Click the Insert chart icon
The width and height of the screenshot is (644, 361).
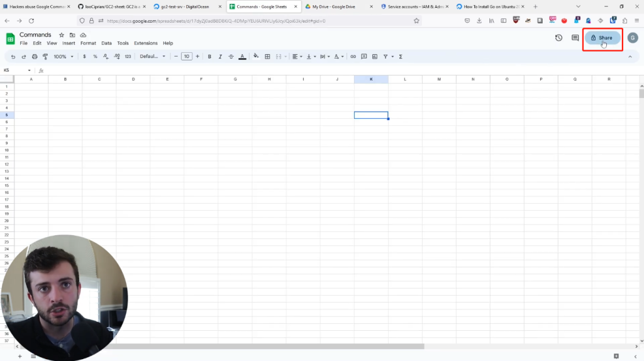[x=375, y=57]
